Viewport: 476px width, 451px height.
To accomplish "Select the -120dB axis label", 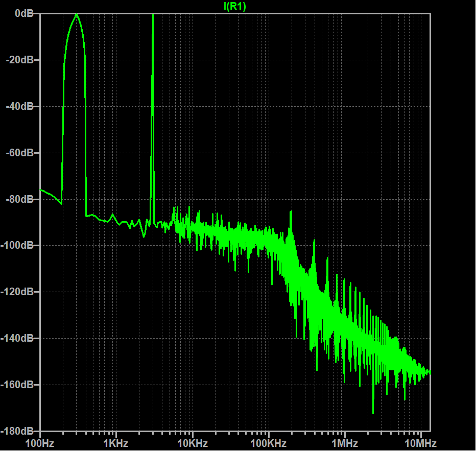I will (17, 292).
